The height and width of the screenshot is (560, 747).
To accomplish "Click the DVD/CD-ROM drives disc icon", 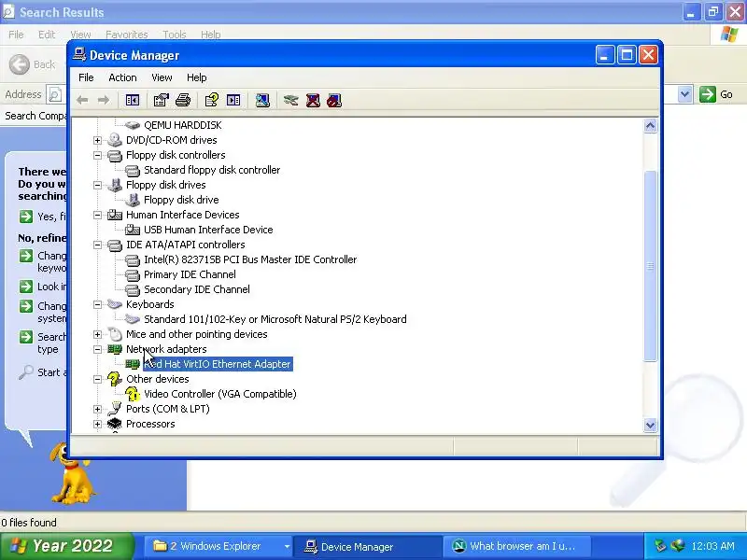I will [114, 140].
